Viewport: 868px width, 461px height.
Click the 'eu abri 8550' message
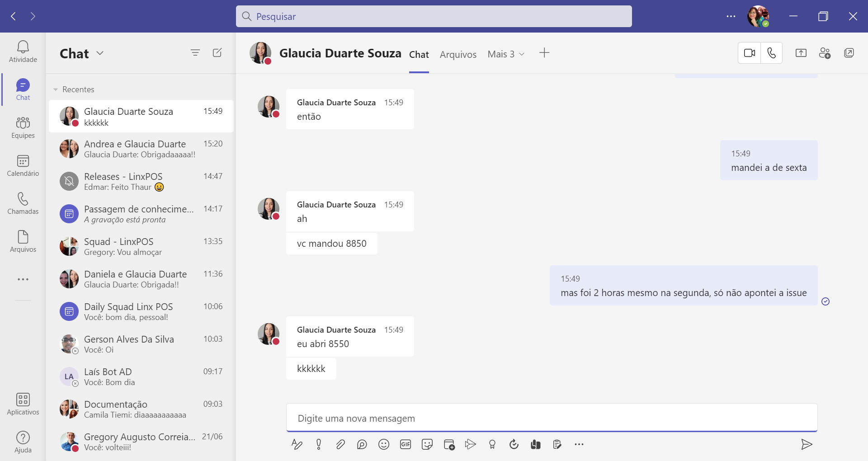(350, 336)
